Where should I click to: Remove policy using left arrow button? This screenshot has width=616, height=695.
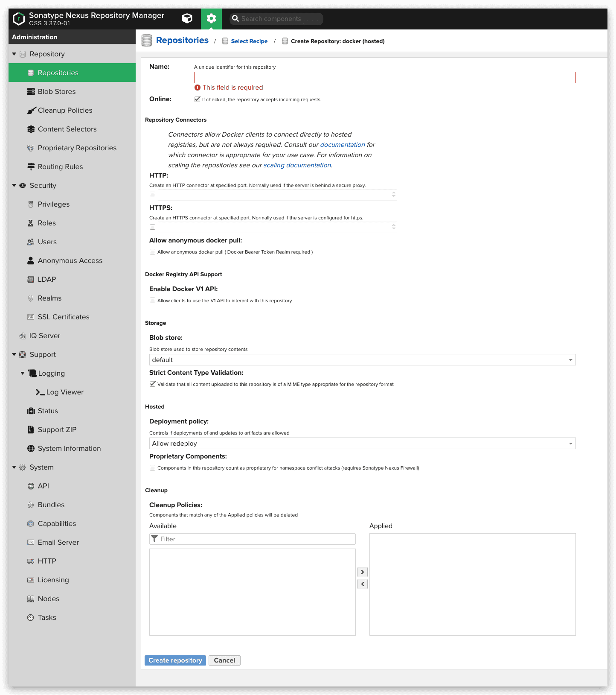pos(362,584)
